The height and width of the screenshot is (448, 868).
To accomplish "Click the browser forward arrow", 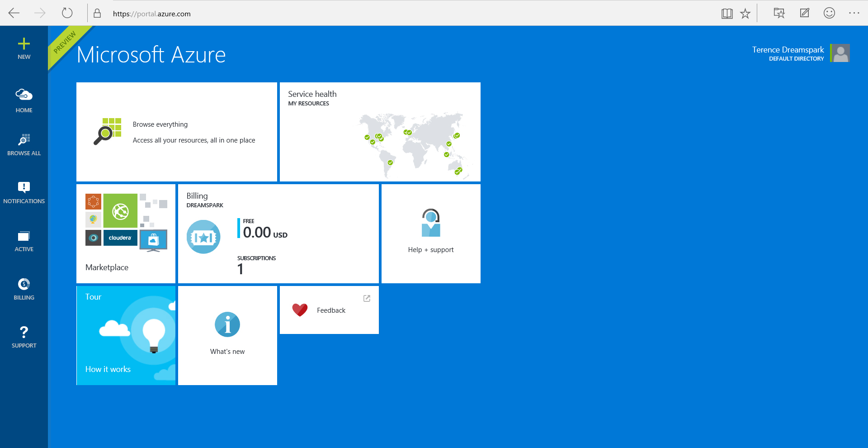I will coord(40,13).
